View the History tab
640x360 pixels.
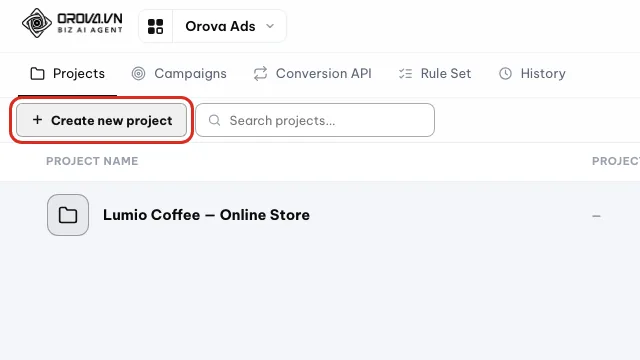[532, 73]
